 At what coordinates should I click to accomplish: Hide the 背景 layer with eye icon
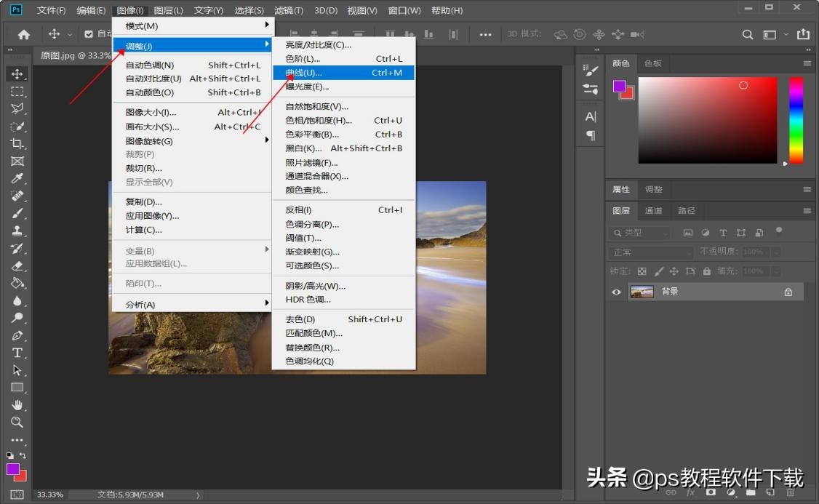(x=616, y=292)
